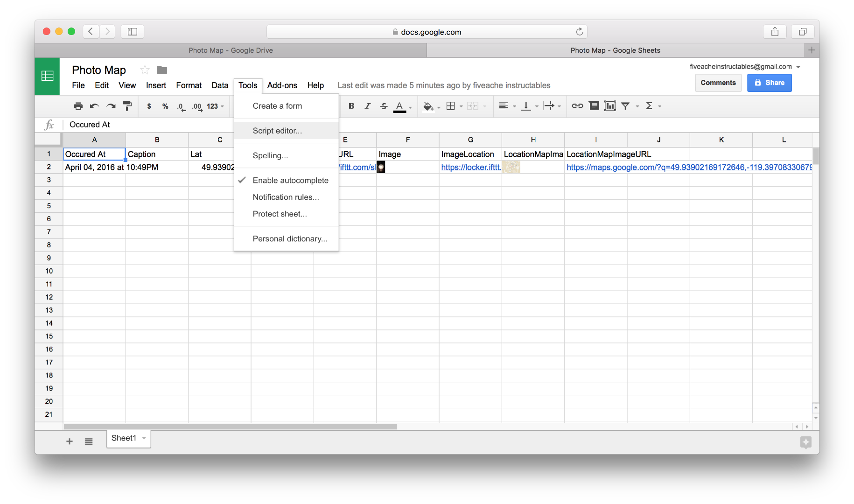
Task: Click the Insert chart icon
Action: coord(610,106)
